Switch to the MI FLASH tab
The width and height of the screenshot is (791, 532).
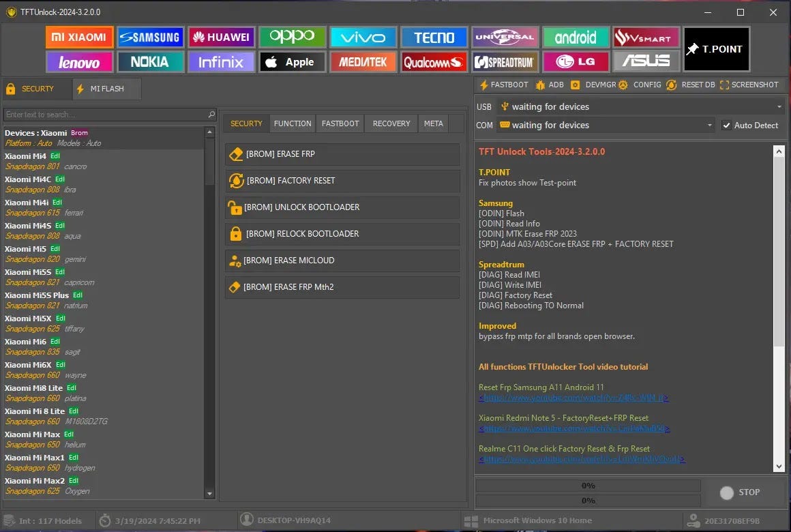(106, 89)
